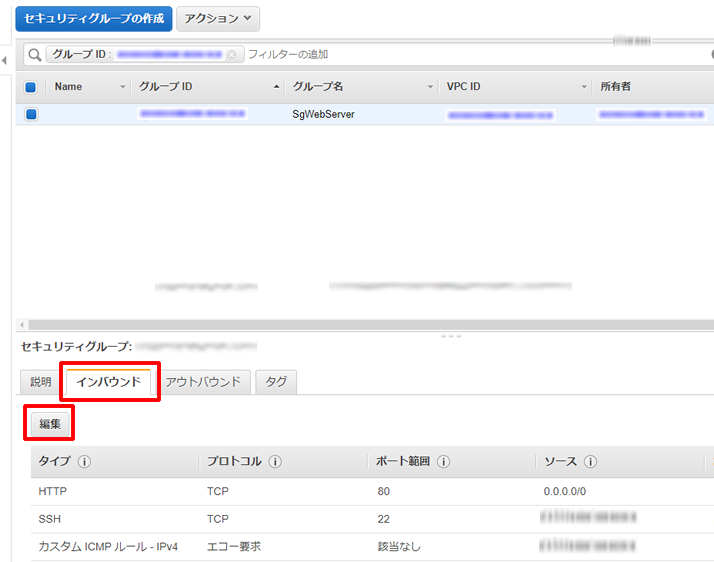Screen dimensions: 714x562
Task: Click the info icon next to ポート範囲
Action: click(444, 462)
